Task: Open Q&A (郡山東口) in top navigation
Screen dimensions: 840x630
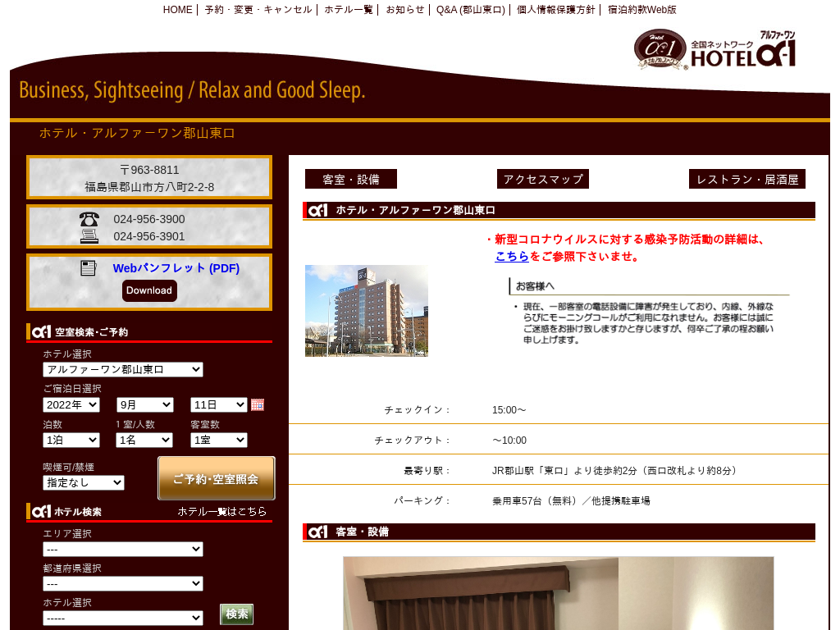Action: [x=470, y=10]
